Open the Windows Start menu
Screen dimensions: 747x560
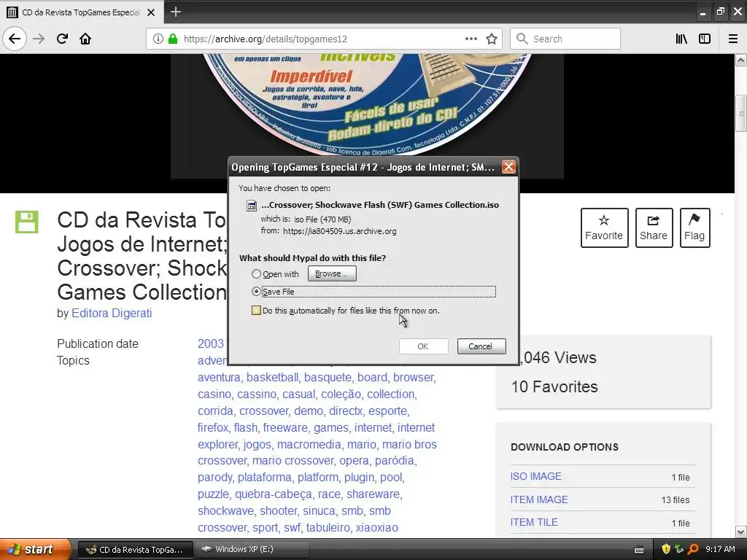[35, 549]
